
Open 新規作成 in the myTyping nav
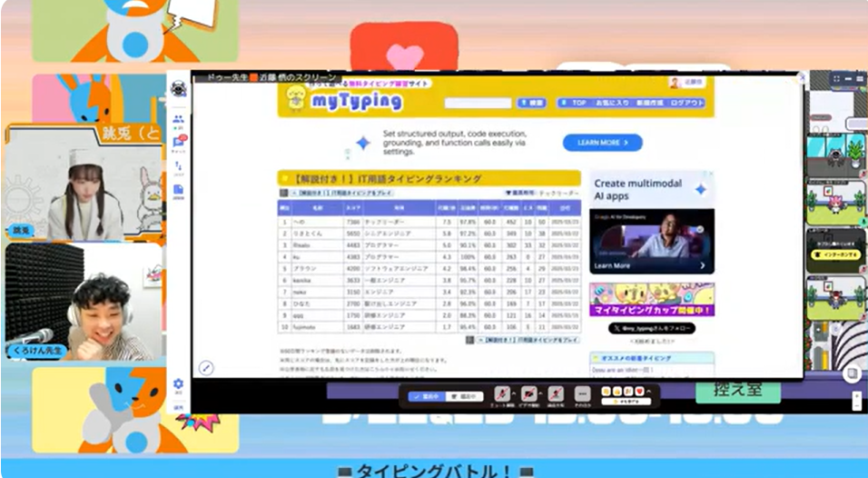(x=649, y=103)
